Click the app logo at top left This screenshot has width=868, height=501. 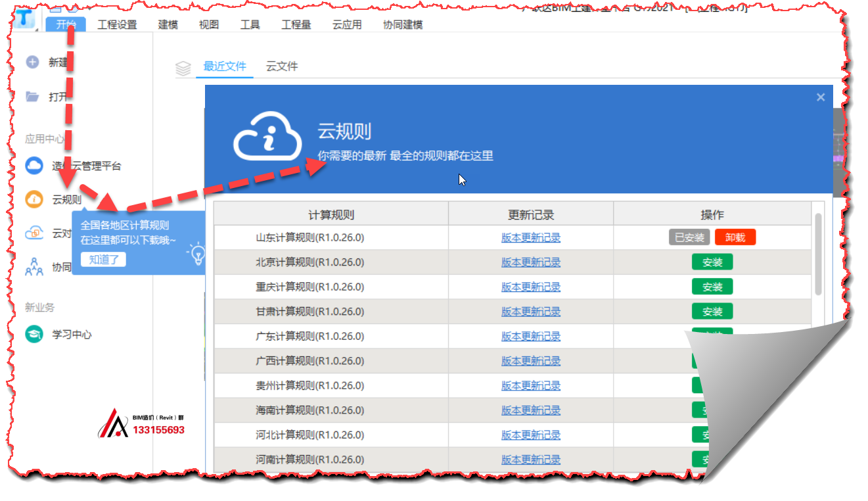coord(26,18)
